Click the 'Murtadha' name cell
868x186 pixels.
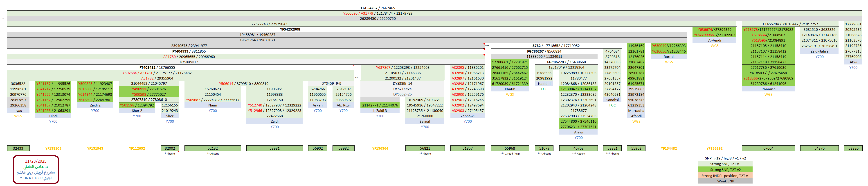636,111
